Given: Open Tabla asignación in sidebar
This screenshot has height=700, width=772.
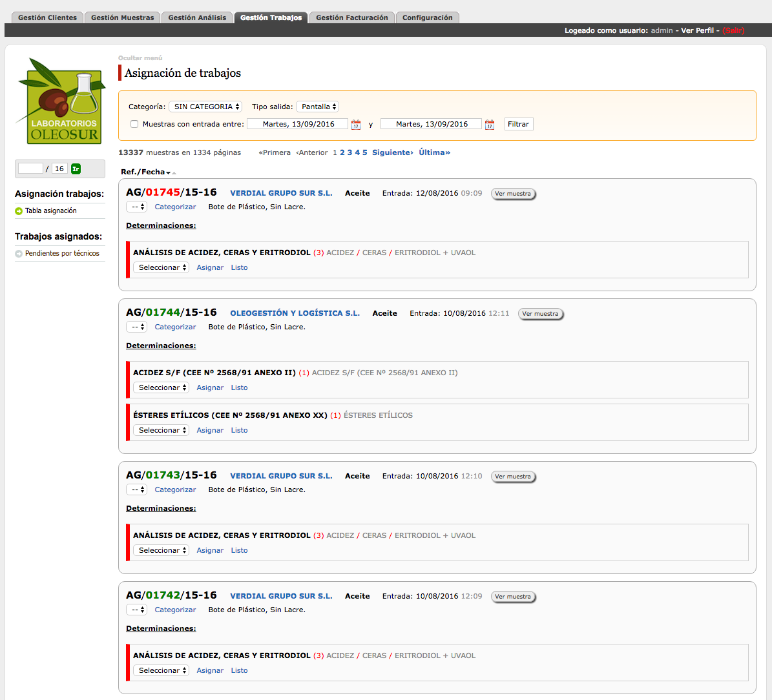Looking at the screenshot, I should point(50,211).
